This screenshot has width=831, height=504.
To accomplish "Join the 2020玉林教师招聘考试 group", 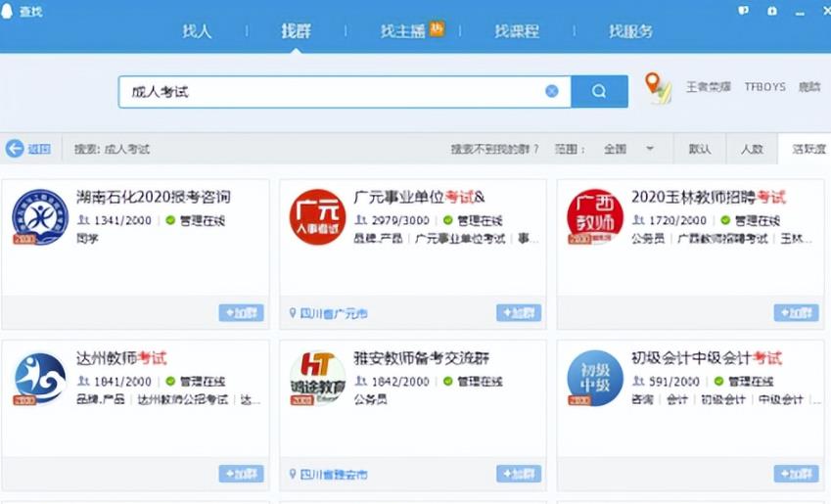I will click(796, 313).
